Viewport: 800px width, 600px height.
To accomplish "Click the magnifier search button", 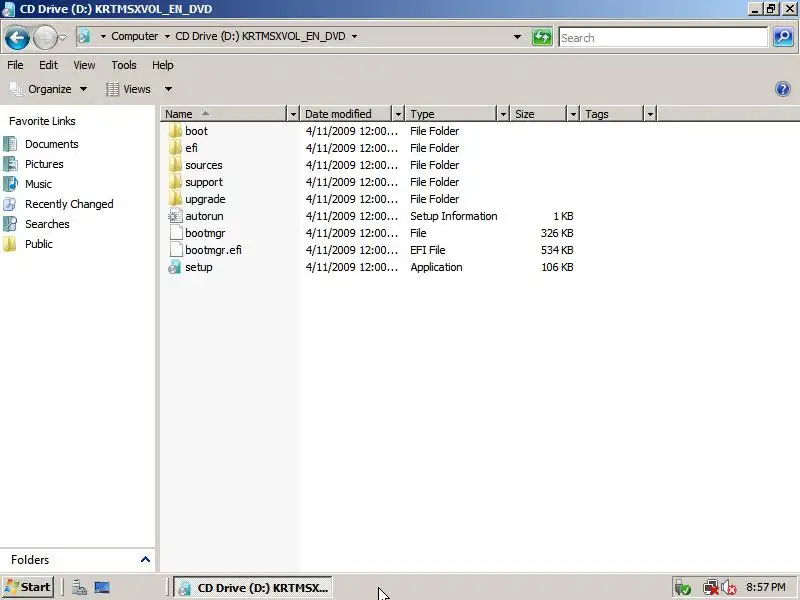I will [x=783, y=37].
